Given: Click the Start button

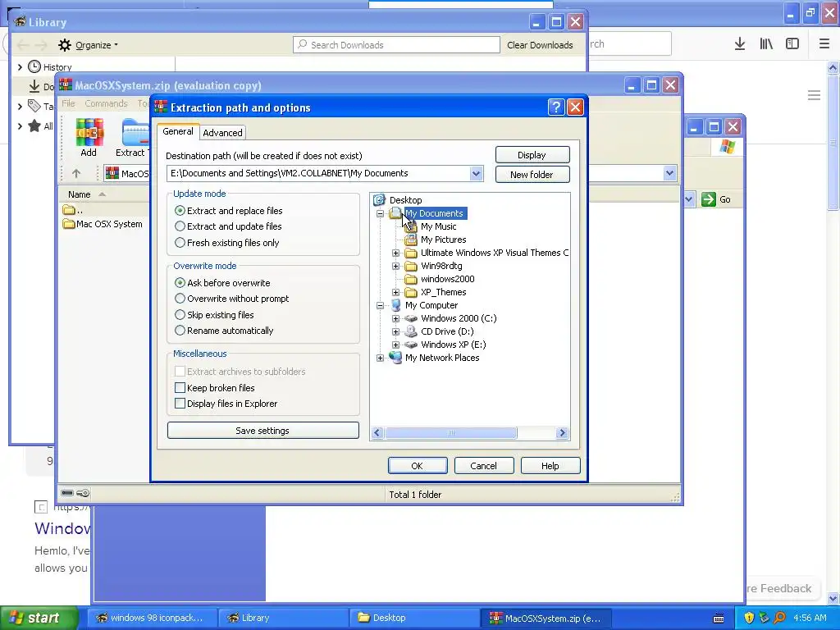Looking at the screenshot, I should click(38, 618).
